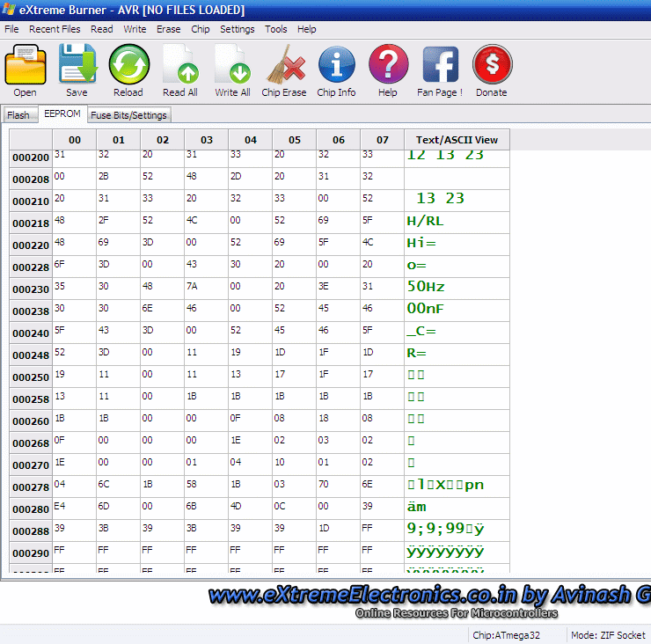Viewport: 651px width, 644px height.
Task: Open the Tools menu
Action: tap(276, 29)
